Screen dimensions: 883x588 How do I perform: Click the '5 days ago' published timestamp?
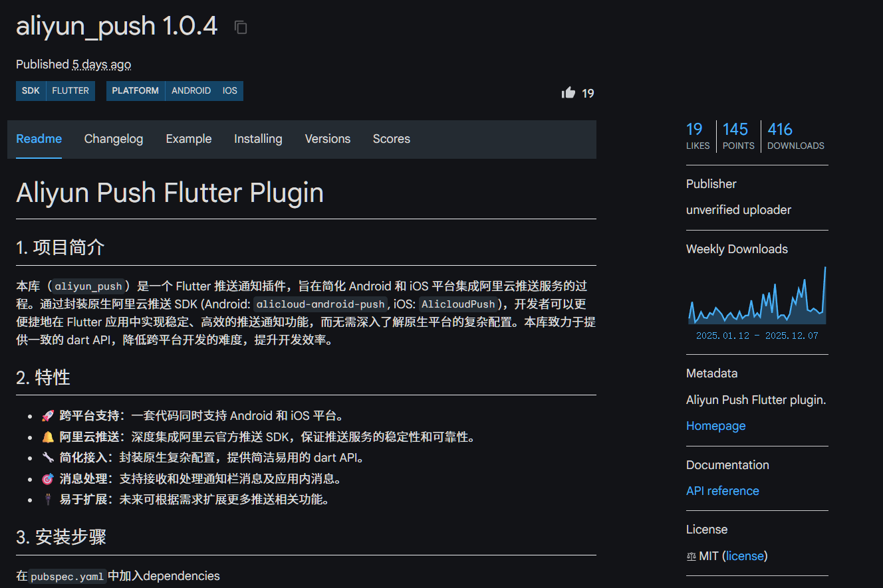(x=102, y=64)
